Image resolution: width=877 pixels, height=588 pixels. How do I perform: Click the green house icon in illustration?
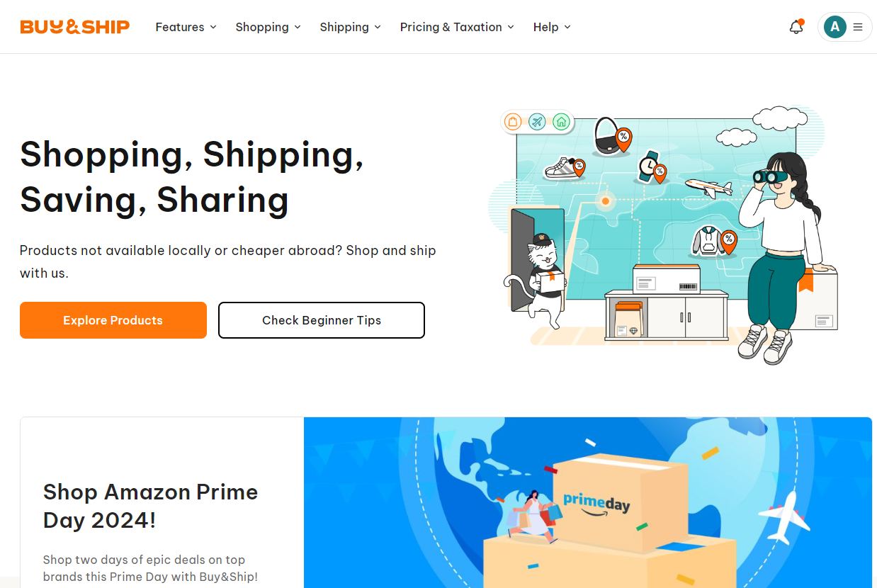[561, 122]
